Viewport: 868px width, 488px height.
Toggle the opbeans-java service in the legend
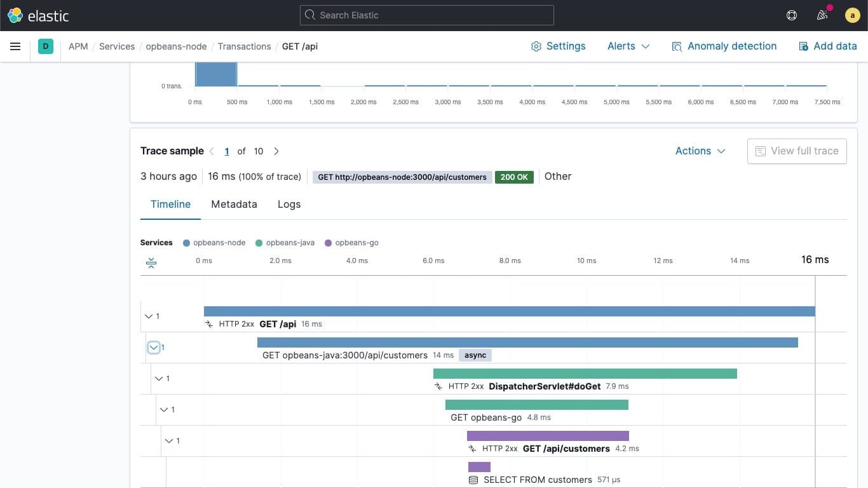click(285, 242)
